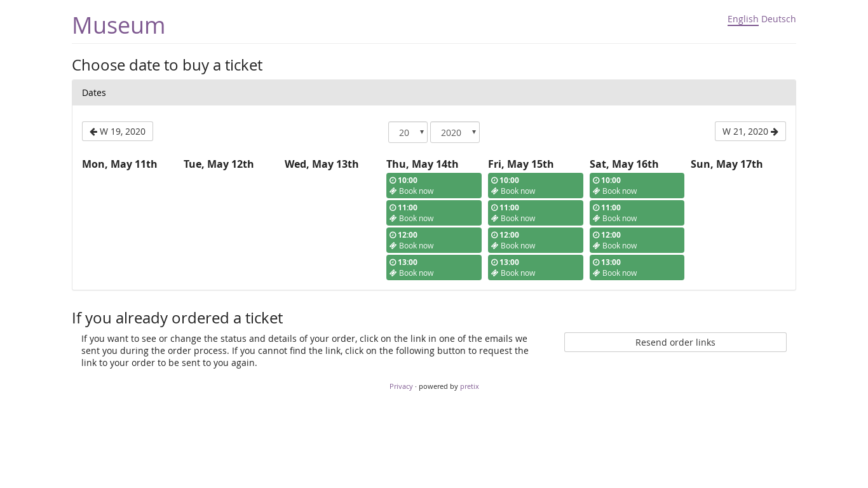Click clock icon on Friday 11:00 slot
The width and height of the screenshot is (868, 488).
494,208
